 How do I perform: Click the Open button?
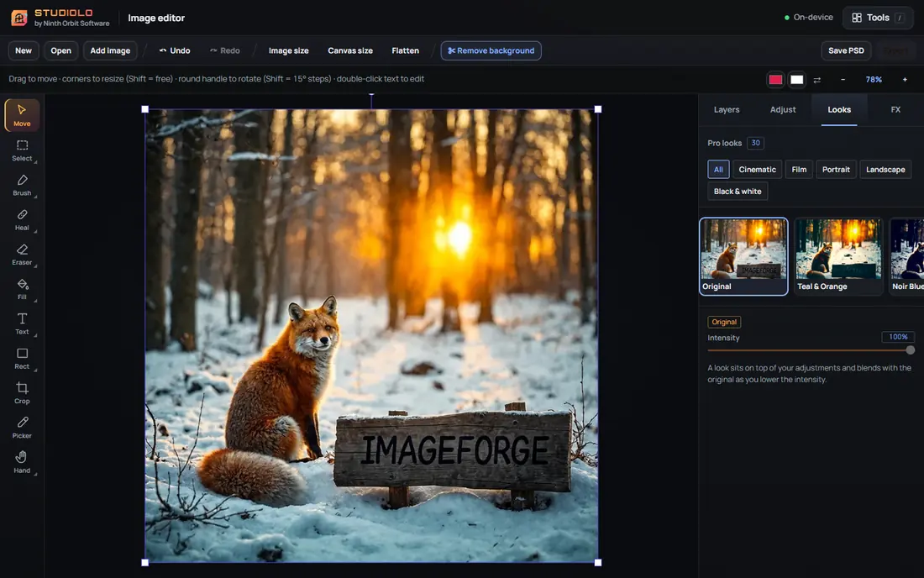click(x=60, y=50)
